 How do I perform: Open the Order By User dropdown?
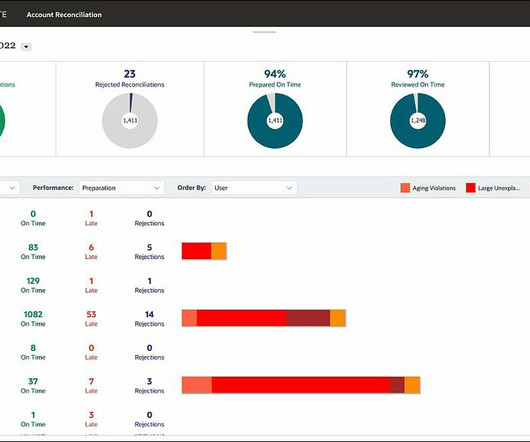[254, 188]
